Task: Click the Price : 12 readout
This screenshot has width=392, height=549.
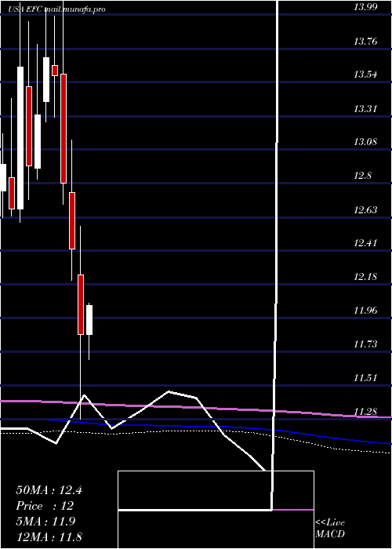Action: [x=45, y=506]
